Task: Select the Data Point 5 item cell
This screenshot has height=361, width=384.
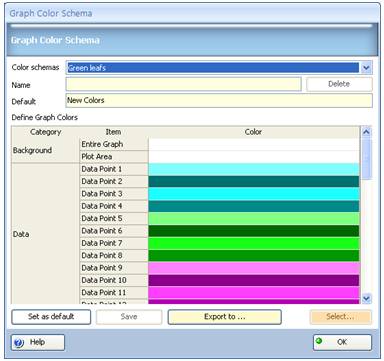Action: click(x=114, y=218)
